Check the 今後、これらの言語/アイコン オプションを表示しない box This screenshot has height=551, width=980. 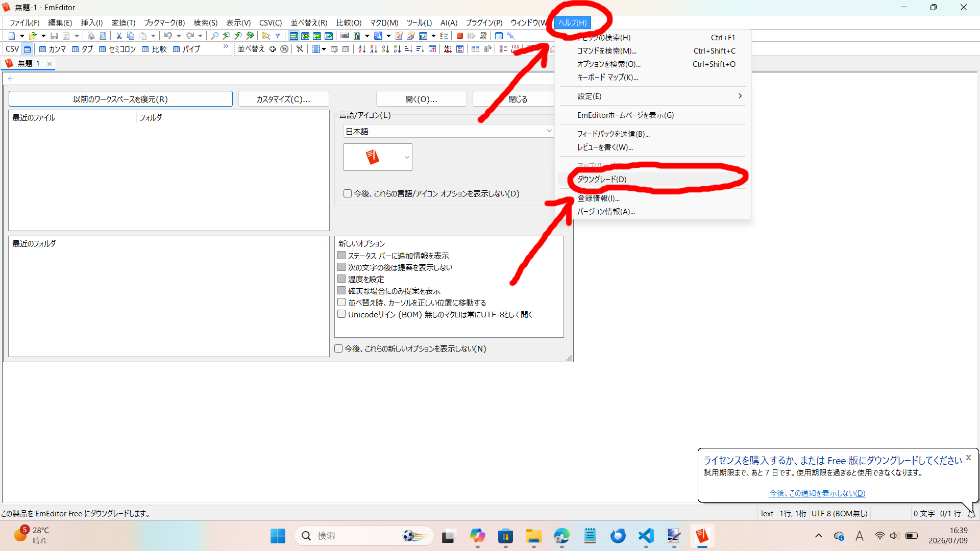point(348,193)
